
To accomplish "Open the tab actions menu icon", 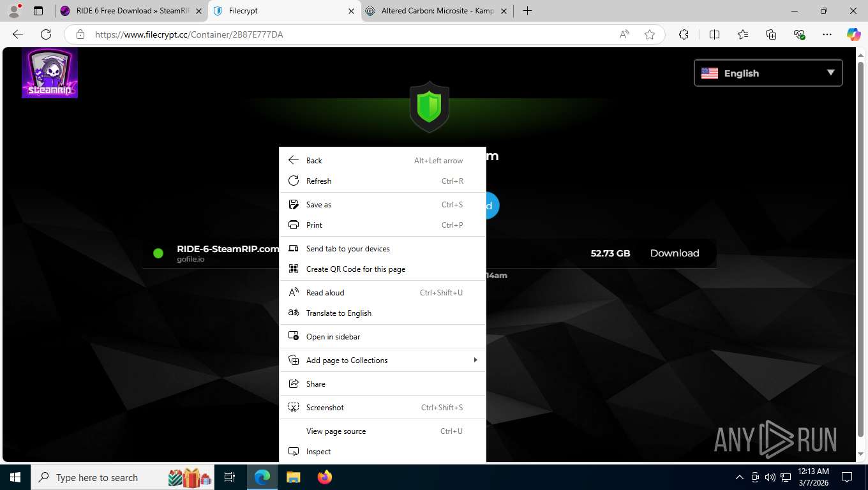I will 38,11.
